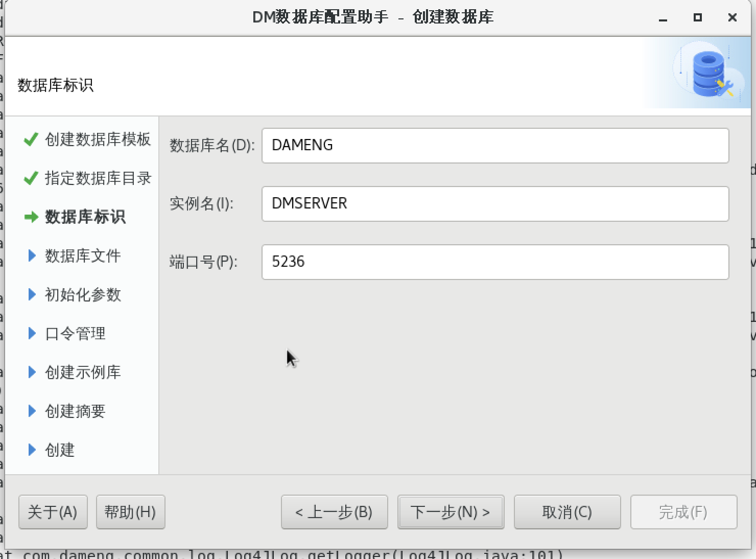Viewport: 756px width, 559px height.
Task: Click green checkmark beside 创建数据库模板
Action: [31, 139]
